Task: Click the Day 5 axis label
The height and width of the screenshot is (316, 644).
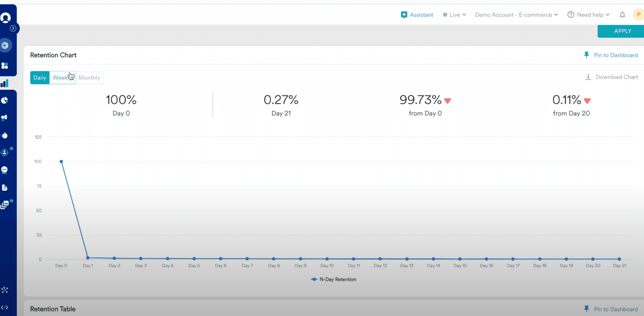Action: click(194, 266)
